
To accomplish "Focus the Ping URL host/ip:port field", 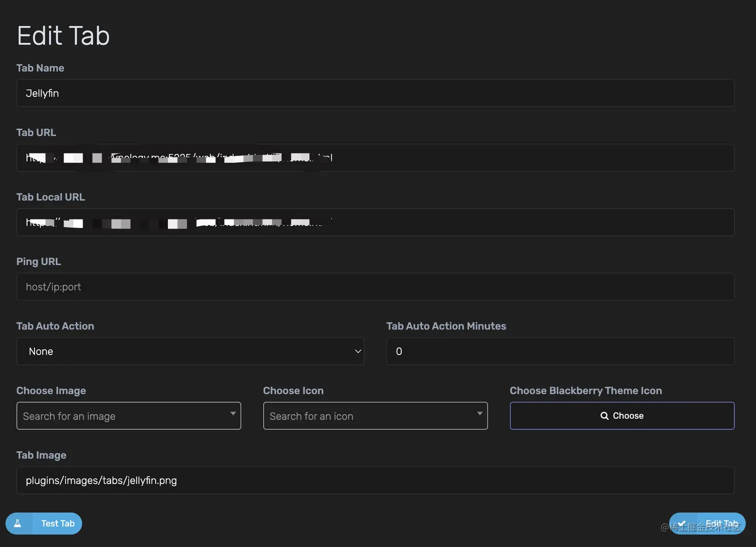I will 375,286.
